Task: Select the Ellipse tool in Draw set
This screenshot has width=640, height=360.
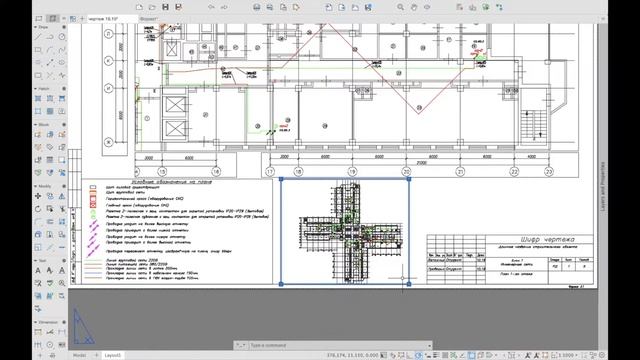Action: (x=62, y=62)
